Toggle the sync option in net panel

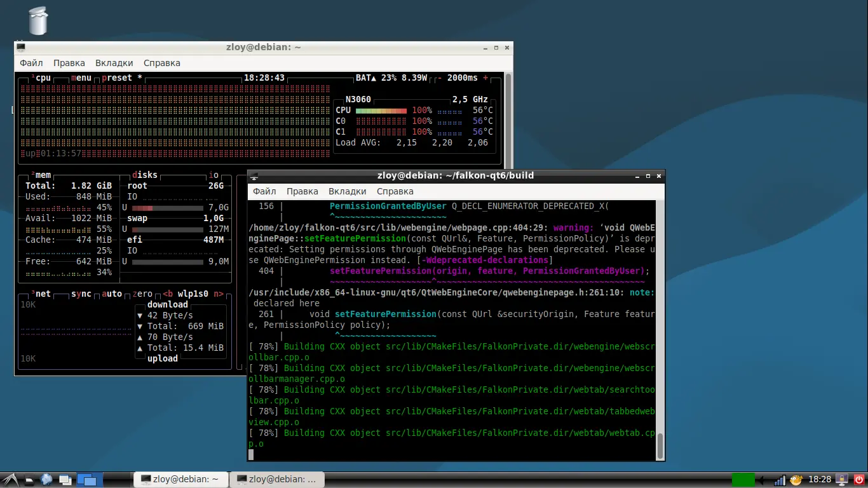tap(81, 294)
